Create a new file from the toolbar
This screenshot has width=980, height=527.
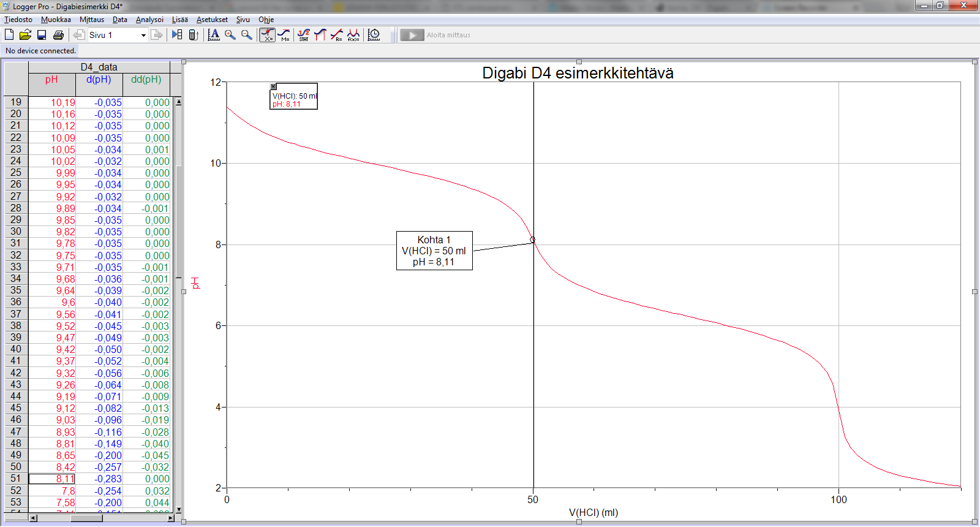9,35
